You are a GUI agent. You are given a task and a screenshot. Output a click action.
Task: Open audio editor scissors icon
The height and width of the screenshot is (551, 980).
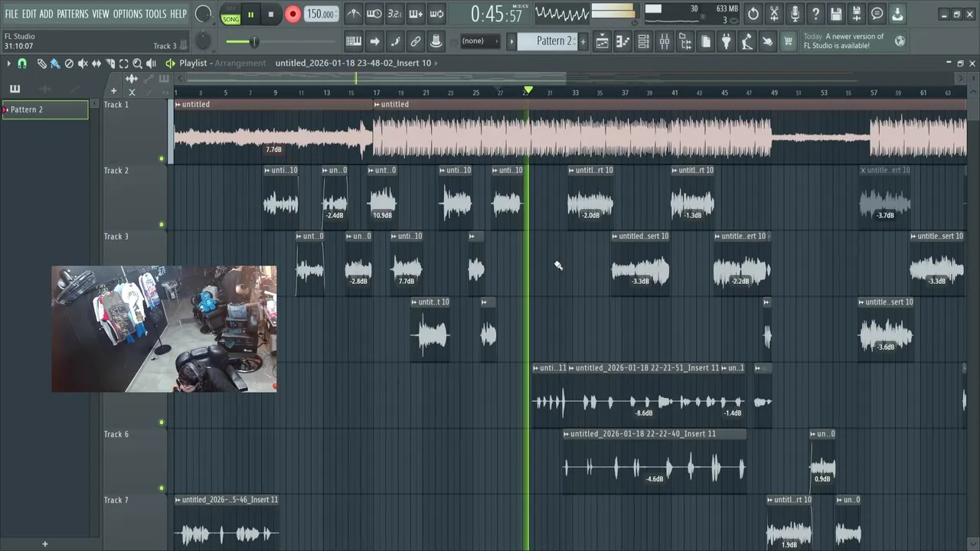[x=774, y=14]
